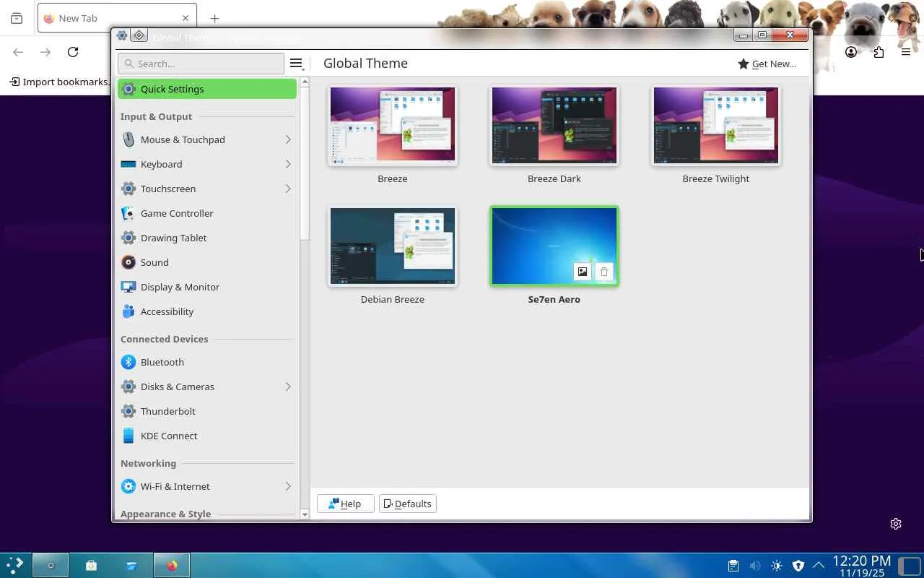The height and width of the screenshot is (578, 924).
Task: Click the Drawing Tablet icon
Action: pyautogui.click(x=128, y=238)
